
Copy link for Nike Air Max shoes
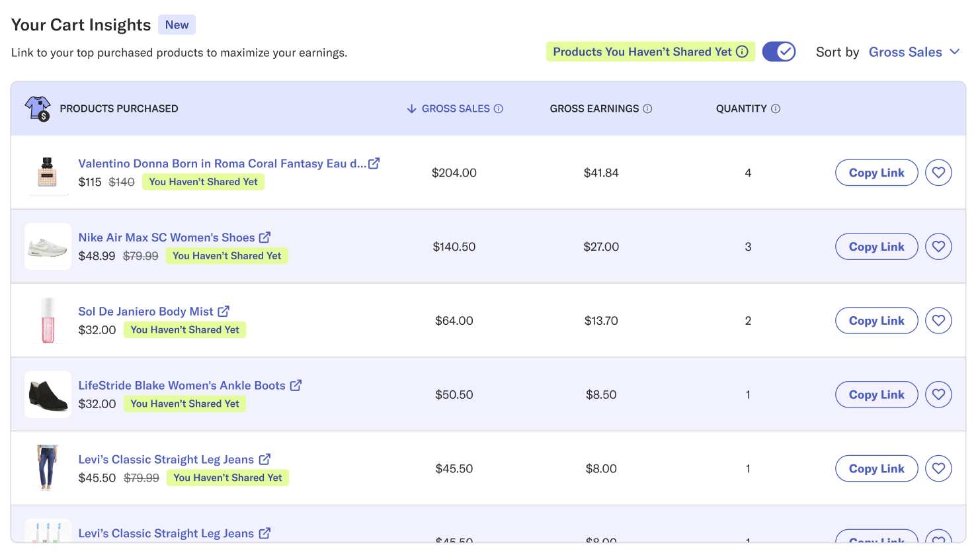coord(876,247)
